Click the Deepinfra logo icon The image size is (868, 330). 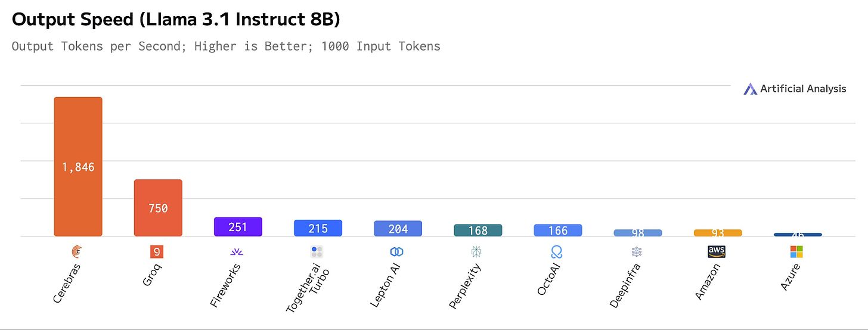[x=637, y=252]
